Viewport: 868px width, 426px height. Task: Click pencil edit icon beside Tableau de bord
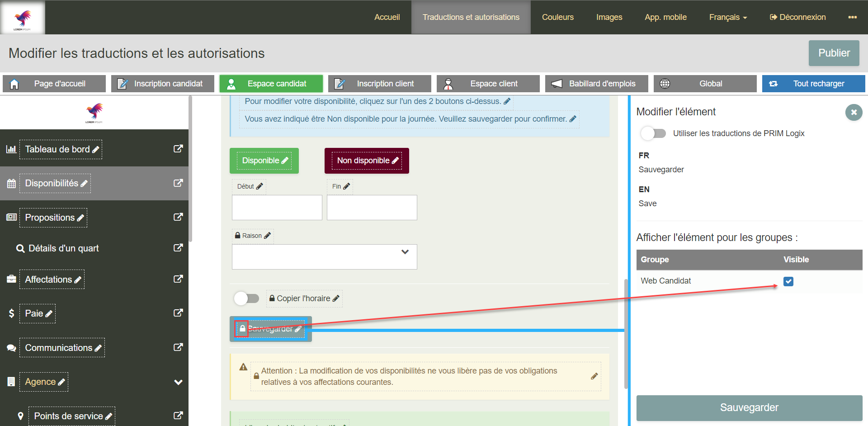[x=96, y=150]
